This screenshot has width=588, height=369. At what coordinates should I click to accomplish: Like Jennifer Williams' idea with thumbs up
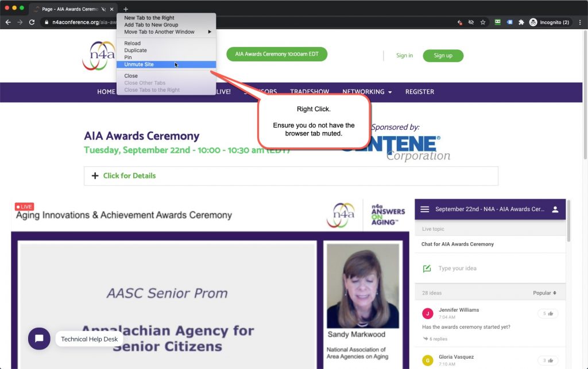pyautogui.click(x=548, y=313)
